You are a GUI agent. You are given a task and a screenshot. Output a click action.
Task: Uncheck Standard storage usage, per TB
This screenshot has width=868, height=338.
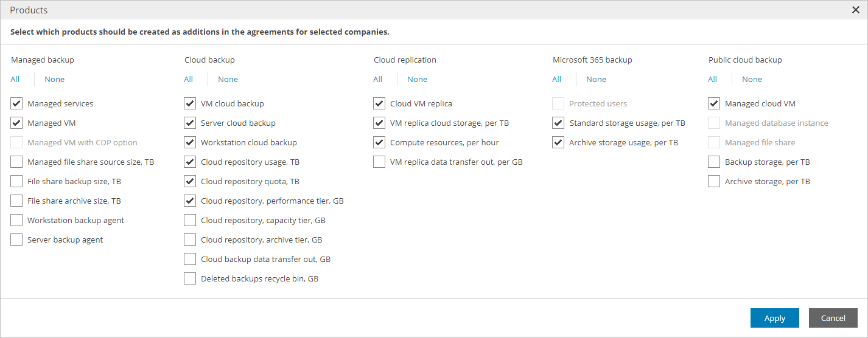[558, 123]
